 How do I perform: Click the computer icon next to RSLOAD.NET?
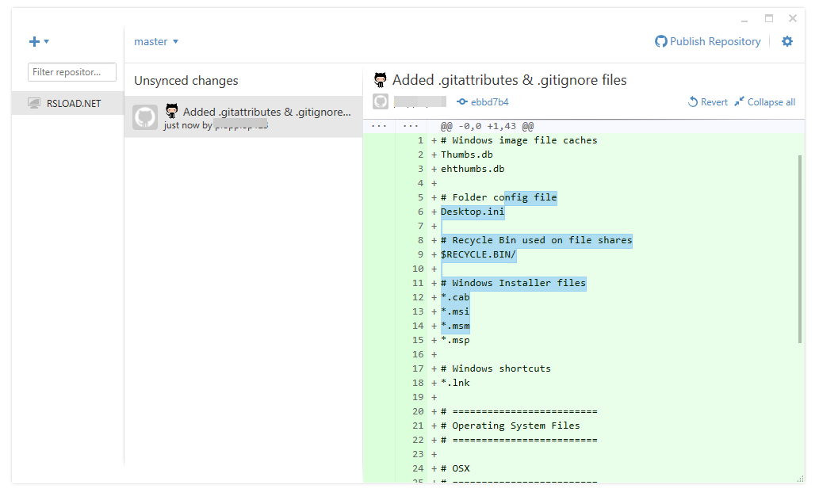pyautogui.click(x=33, y=103)
